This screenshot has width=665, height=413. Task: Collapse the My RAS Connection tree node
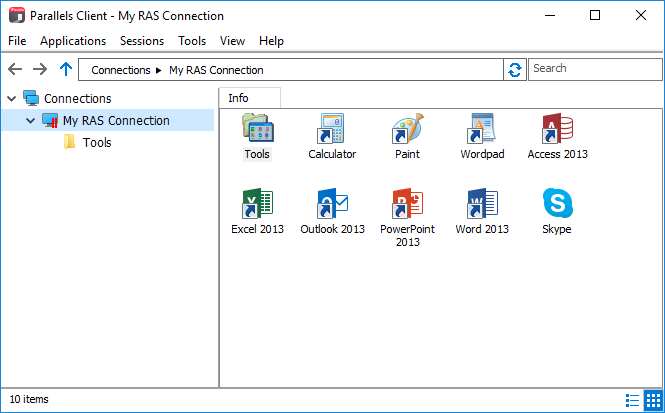point(30,121)
